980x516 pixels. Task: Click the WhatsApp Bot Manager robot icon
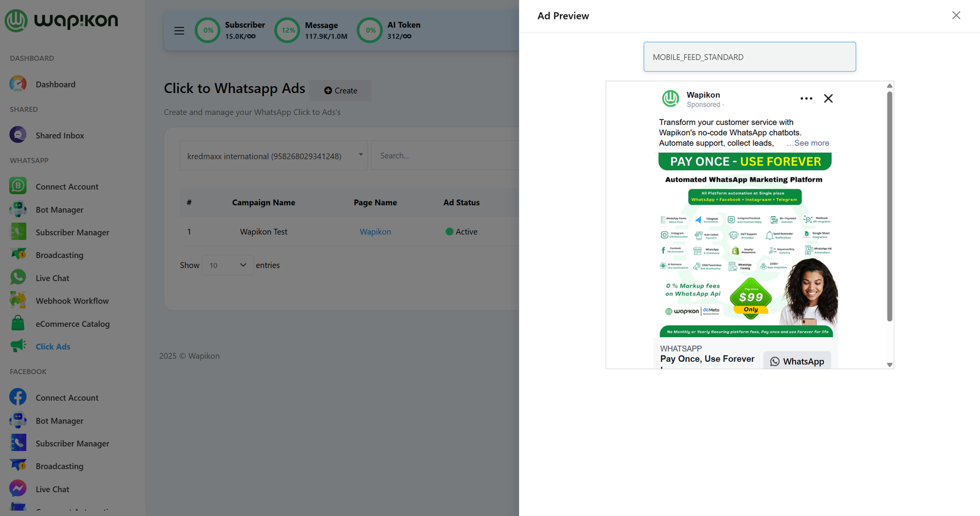click(18, 209)
